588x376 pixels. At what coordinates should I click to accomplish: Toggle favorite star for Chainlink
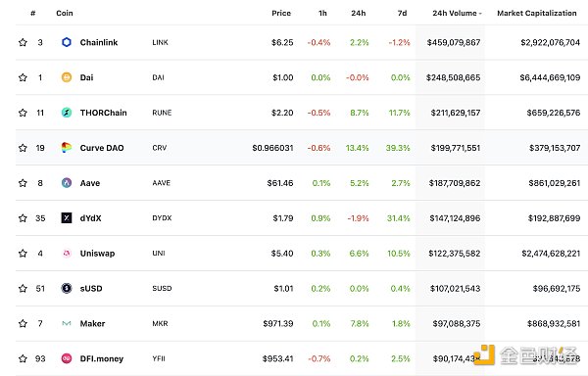(23, 42)
